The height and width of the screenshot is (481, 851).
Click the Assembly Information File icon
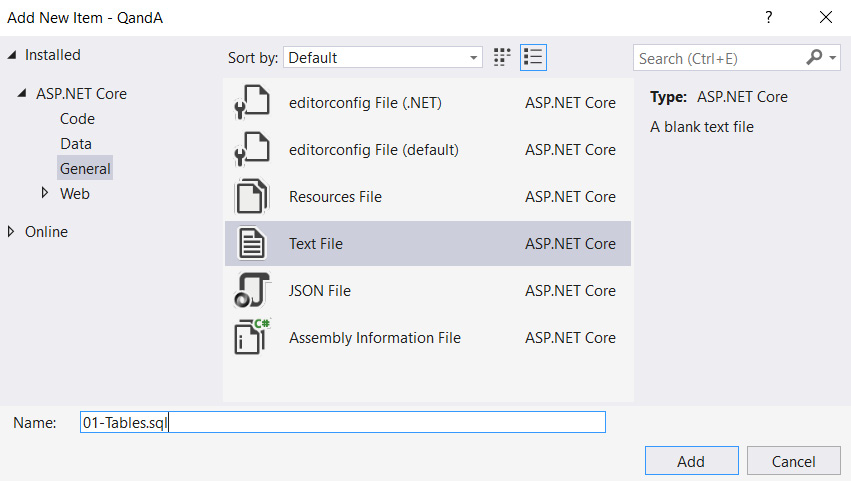(252, 337)
